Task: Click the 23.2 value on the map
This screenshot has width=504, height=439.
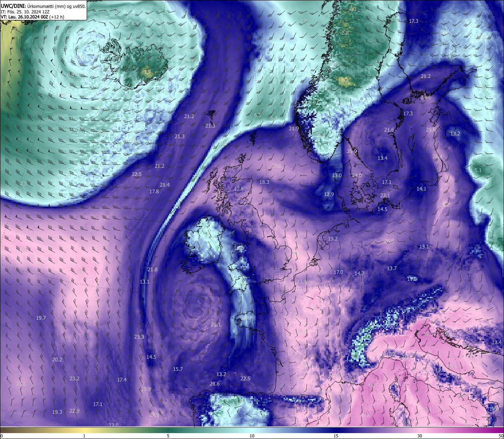Action: point(74,378)
